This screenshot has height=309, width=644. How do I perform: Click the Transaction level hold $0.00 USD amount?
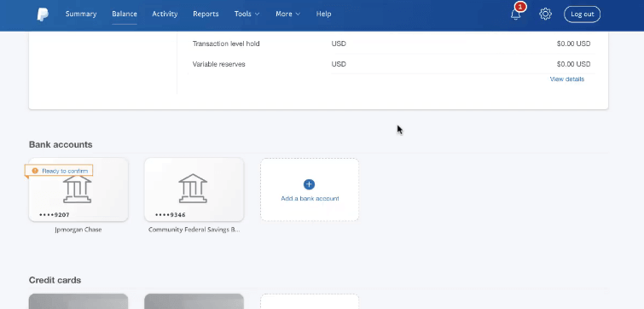point(573,44)
